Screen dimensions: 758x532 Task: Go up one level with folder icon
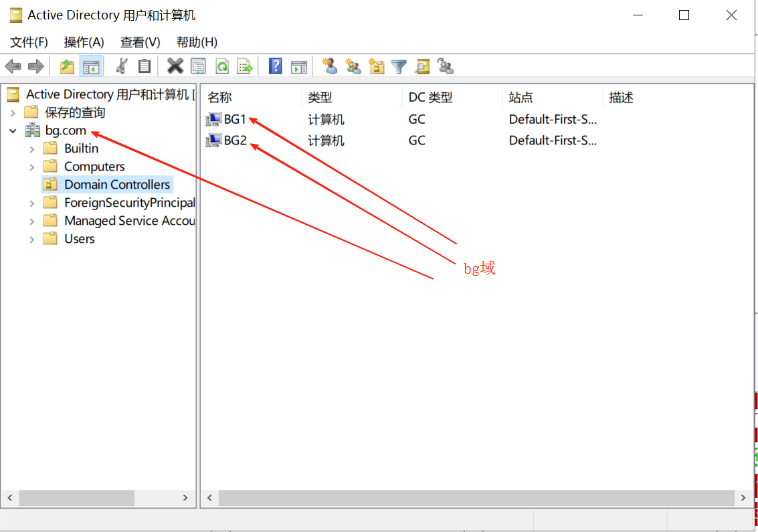point(67,66)
